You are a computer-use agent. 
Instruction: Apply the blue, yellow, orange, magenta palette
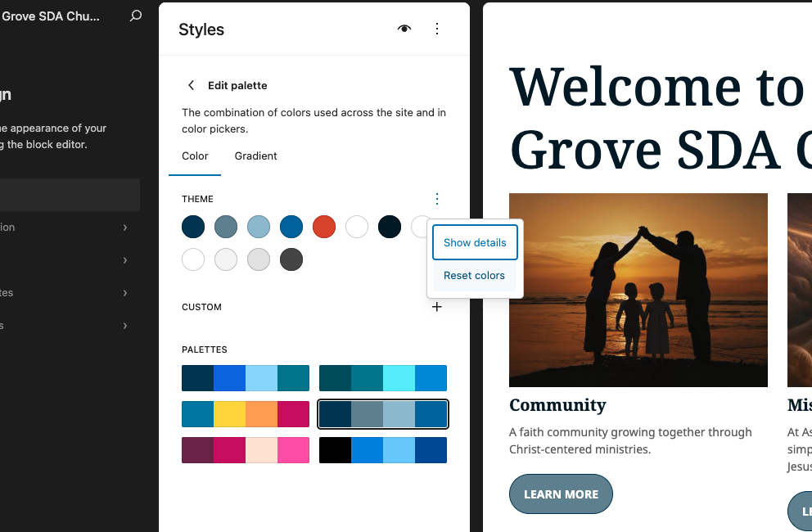tap(246, 414)
